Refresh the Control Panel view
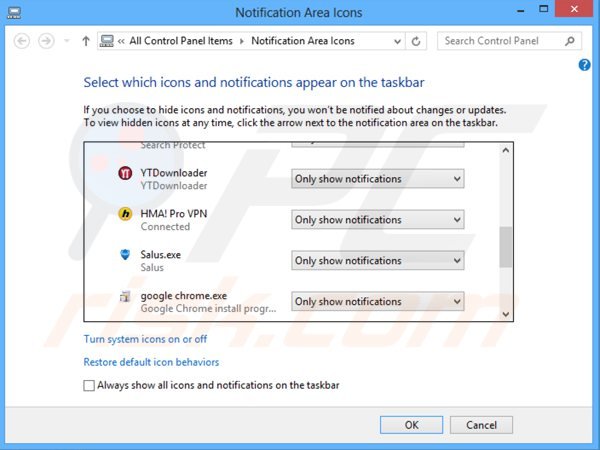Viewport: 600px width, 450px height. pyautogui.click(x=416, y=41)
